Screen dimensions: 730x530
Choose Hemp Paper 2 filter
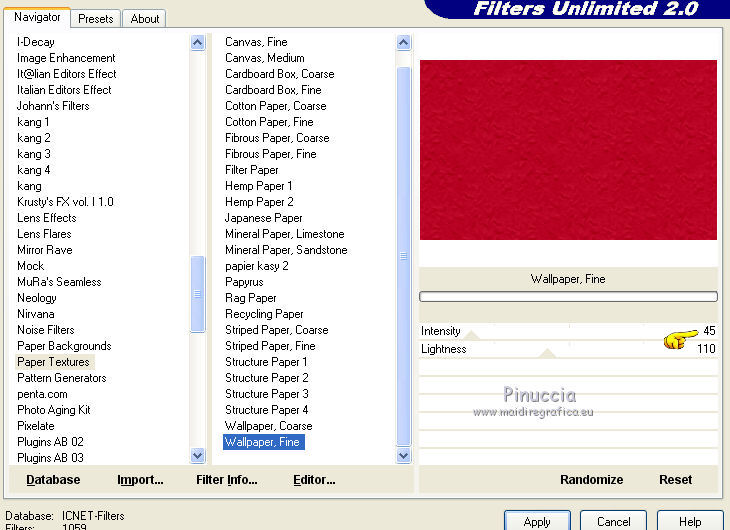[x=259, y=202]
